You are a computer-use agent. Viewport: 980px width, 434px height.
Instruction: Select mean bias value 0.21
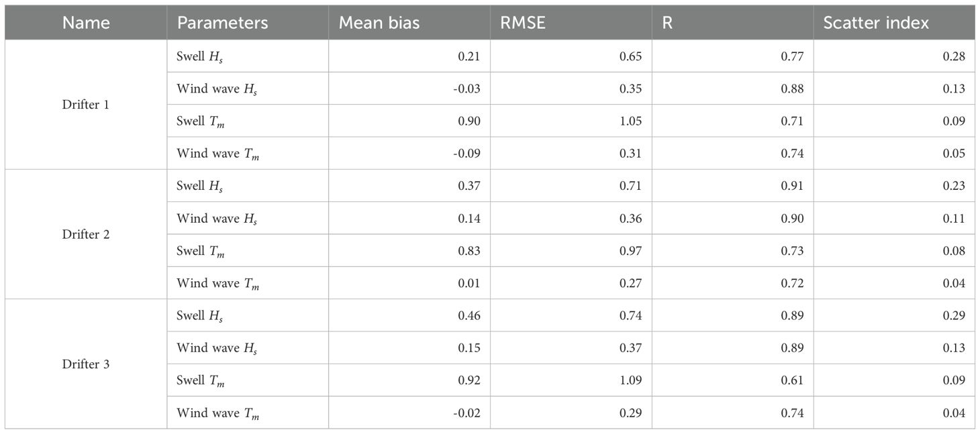(469, 56)
